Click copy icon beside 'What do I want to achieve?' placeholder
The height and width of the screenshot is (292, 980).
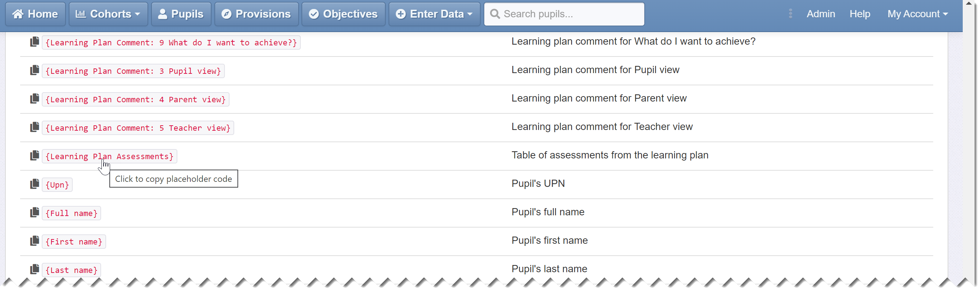35,42
